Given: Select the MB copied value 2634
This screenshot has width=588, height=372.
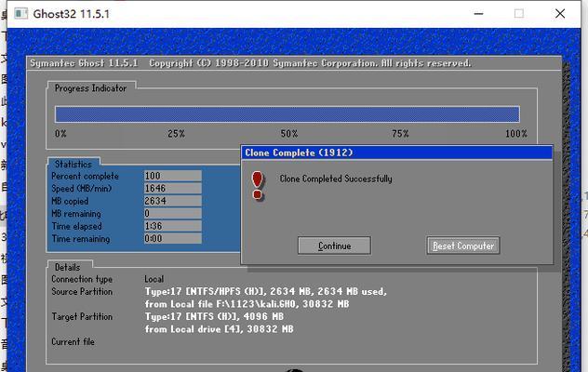Looking at the screenshot, I should pos(172,201).
